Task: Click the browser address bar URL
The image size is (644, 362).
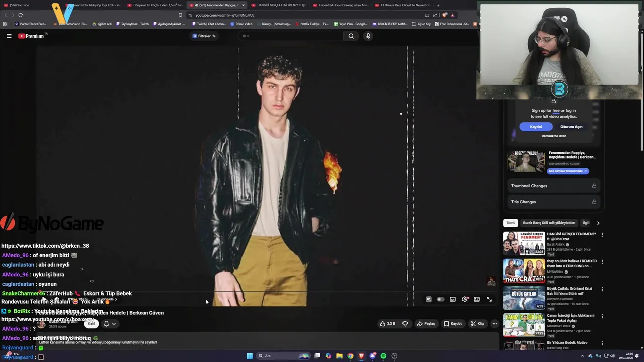Action: coord(225,15)
